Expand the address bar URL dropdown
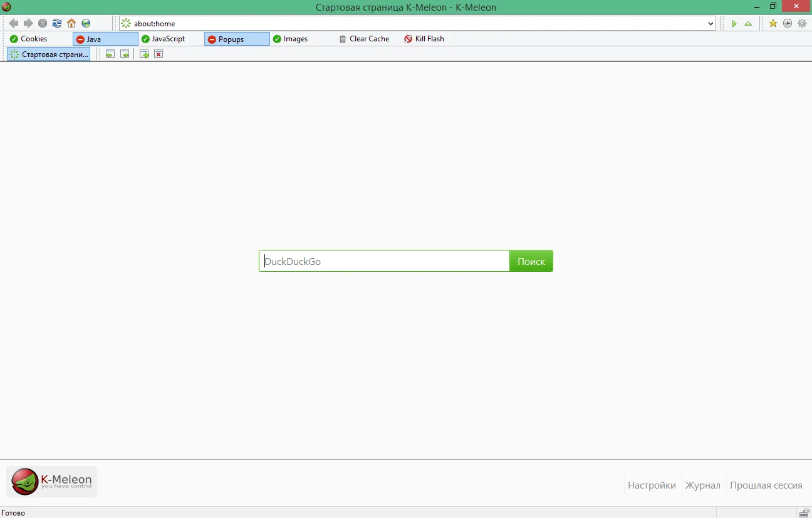 (710, 24)
